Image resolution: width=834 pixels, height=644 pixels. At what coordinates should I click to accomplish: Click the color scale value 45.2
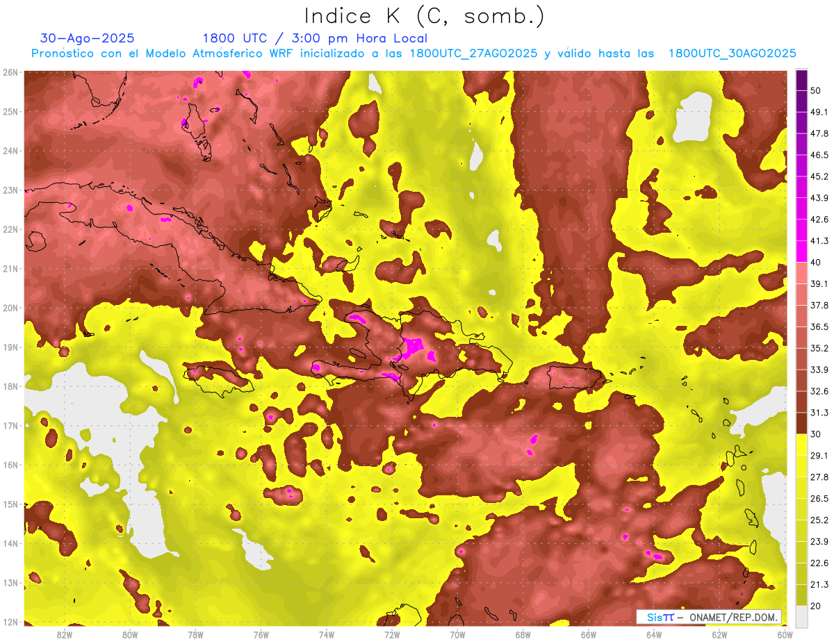[819, 176]
